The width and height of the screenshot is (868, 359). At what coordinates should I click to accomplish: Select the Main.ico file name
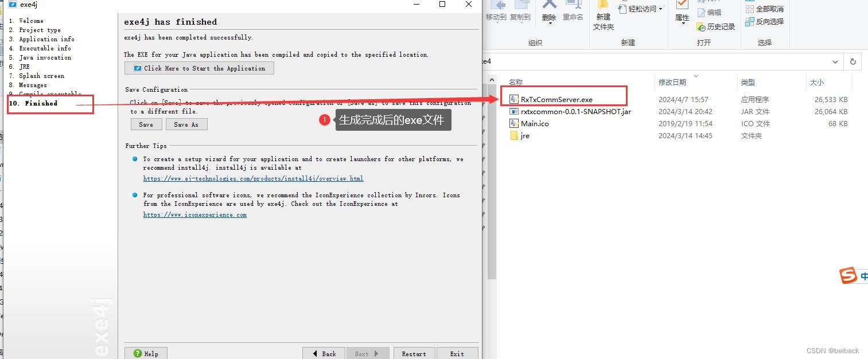pos(535,123)
